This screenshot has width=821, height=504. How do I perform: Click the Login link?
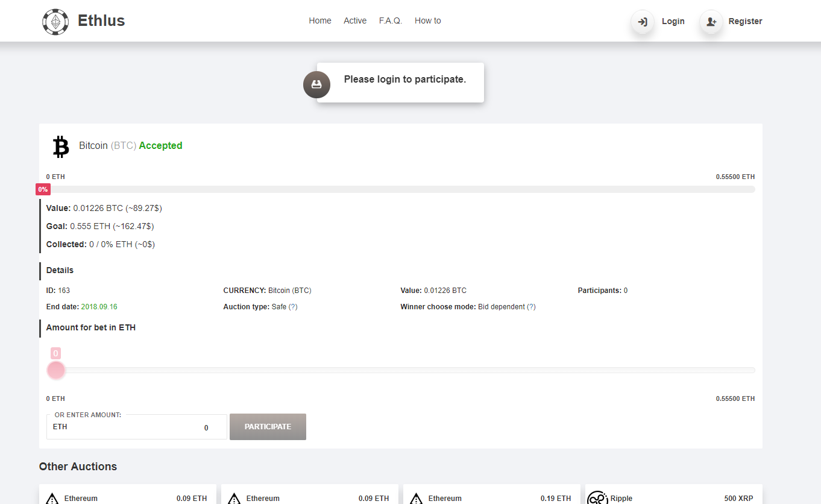point(673,21)
